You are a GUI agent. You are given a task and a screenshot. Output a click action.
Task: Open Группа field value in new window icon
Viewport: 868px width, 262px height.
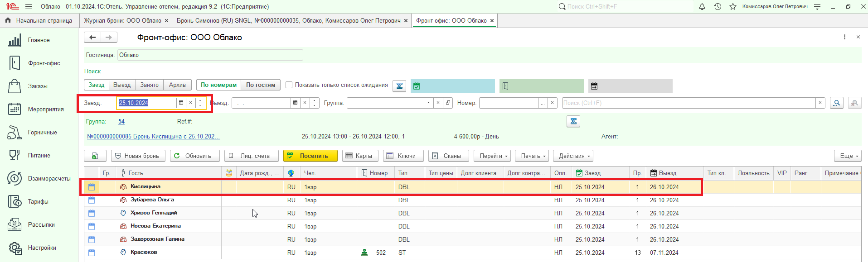tap(448, 103)
